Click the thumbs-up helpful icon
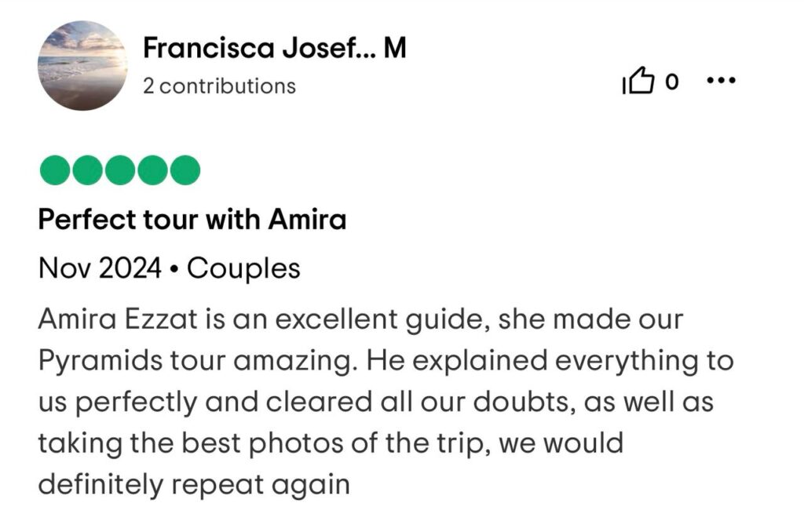 637,81
